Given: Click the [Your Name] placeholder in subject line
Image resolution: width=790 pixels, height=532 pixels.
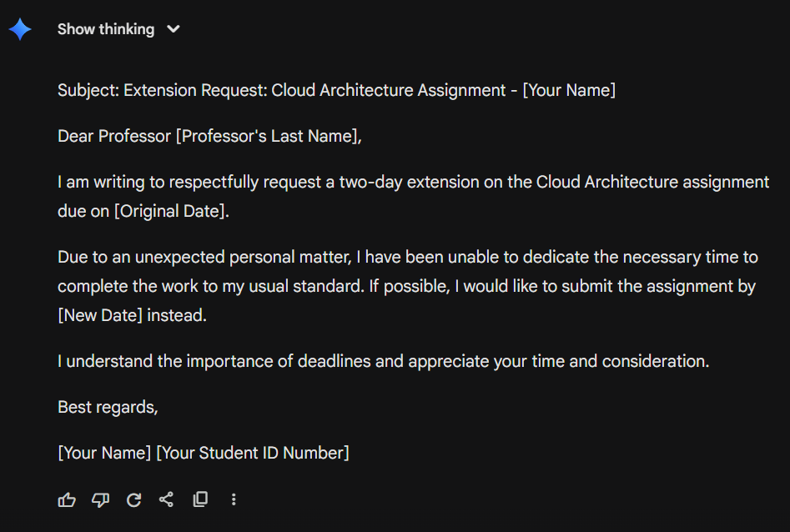Looking at the screenshot, I should 569,90.
